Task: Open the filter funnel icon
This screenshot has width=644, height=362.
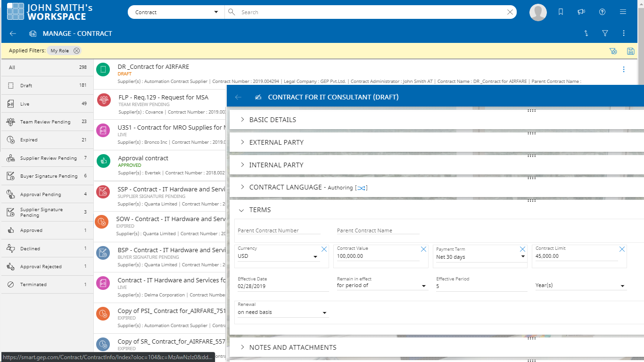Action: (x=605, y=33)
